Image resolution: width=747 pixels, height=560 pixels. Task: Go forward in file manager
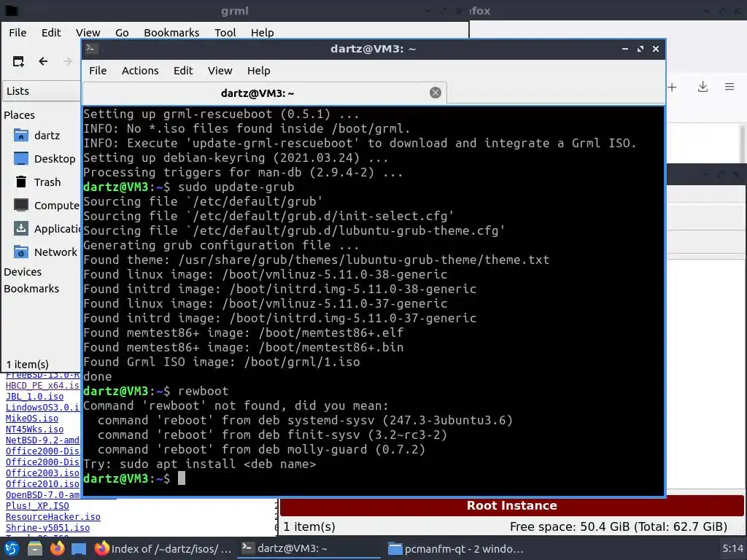tap(68, 61)
